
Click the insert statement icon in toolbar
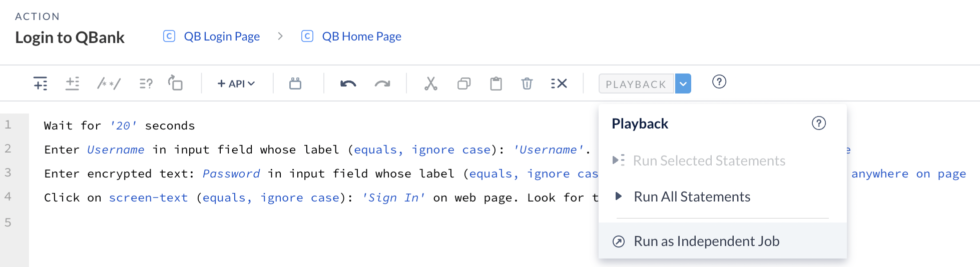coord(40,83)
